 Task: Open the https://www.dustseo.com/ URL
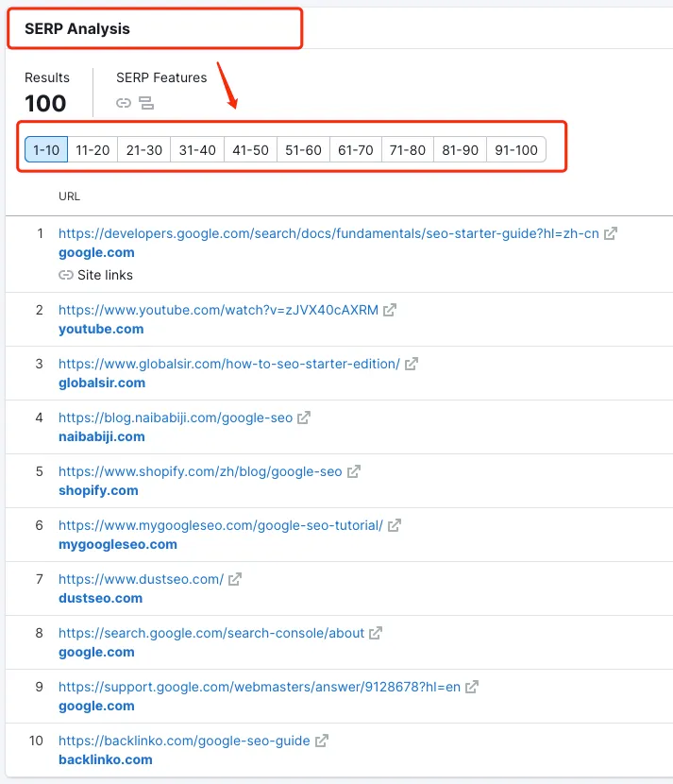point(141,579)
